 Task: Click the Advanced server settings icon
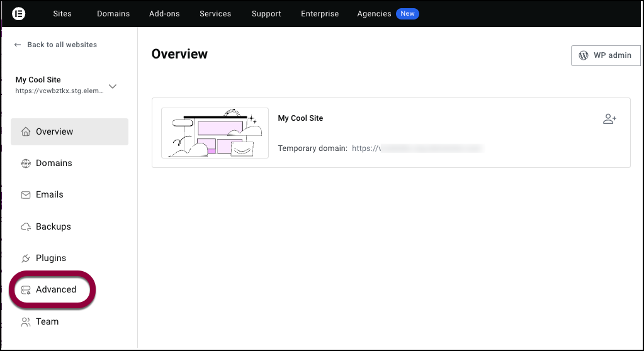click(26, 290)
